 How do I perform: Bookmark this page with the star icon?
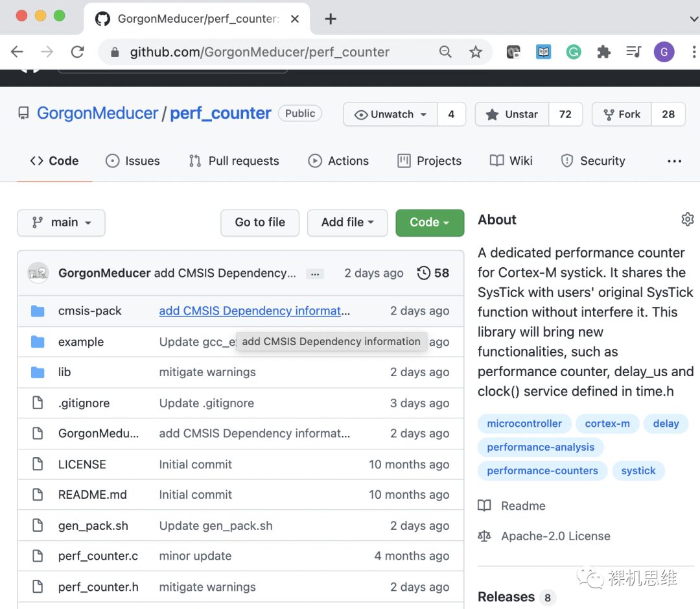(476, 52)
